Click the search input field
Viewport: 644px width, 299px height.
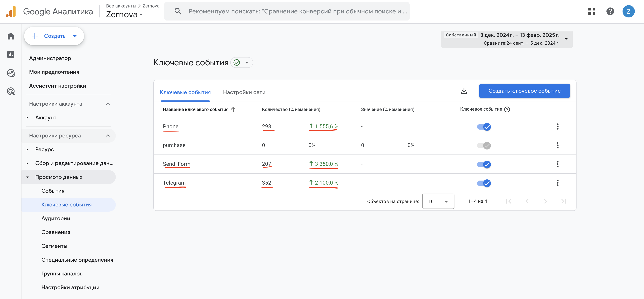[297, 11]
